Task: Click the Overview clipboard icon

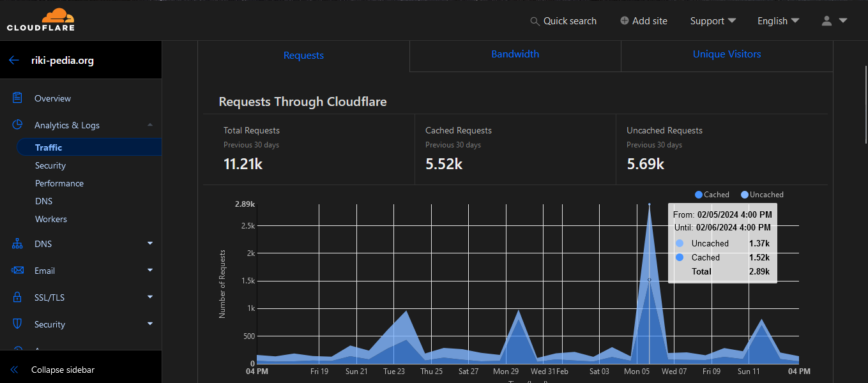Action: pyautogui.click(x=18, y=98)
